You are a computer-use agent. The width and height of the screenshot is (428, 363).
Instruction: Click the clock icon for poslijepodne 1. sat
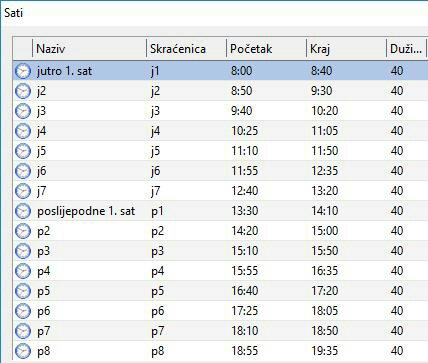tap(23, 211)
